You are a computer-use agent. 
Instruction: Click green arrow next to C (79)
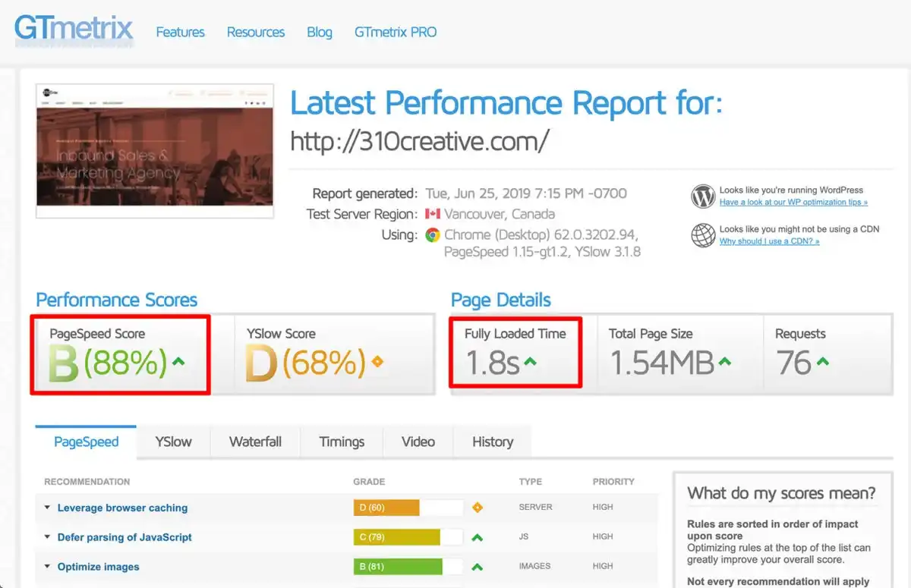[478, 537]
